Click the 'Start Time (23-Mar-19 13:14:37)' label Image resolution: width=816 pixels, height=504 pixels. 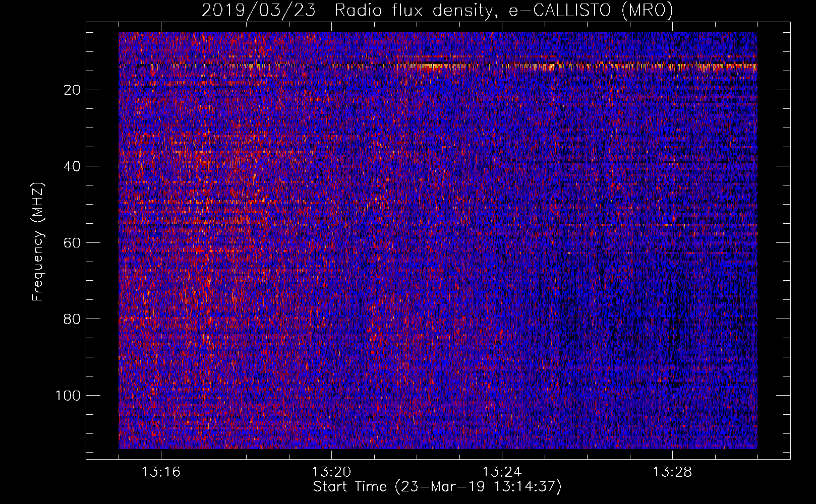tap(437, 487)
